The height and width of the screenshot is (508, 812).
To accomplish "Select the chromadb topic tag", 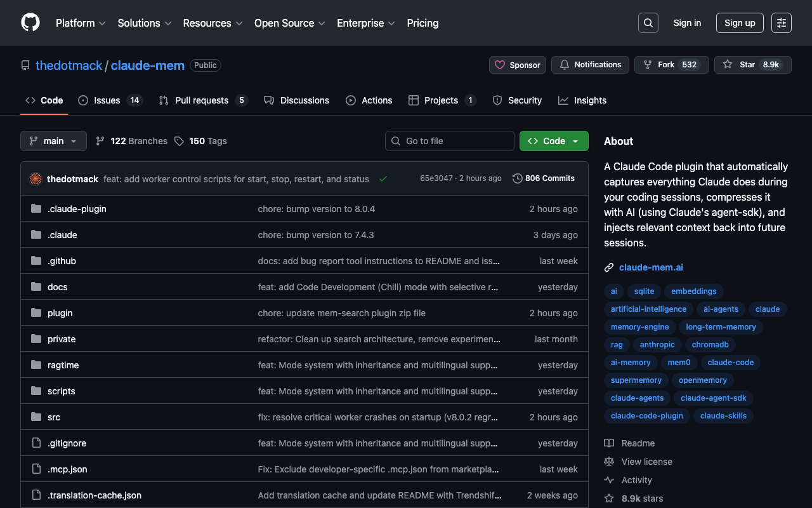I will click(x=710, y=345).
